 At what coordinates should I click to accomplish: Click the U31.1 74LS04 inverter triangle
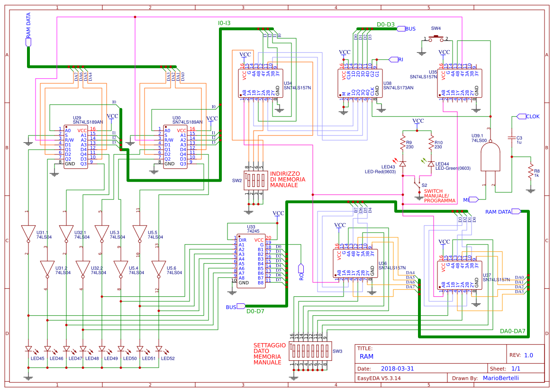(x=28, y=230)
